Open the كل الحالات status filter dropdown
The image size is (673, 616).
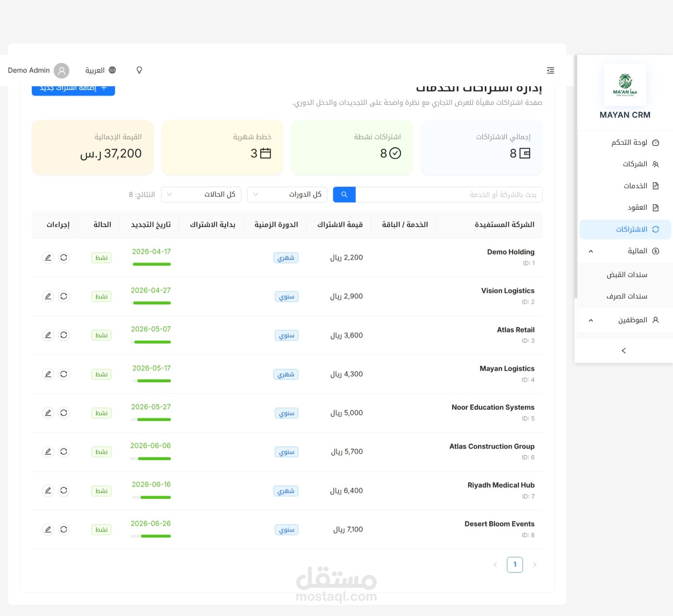(x=201, y=194)
